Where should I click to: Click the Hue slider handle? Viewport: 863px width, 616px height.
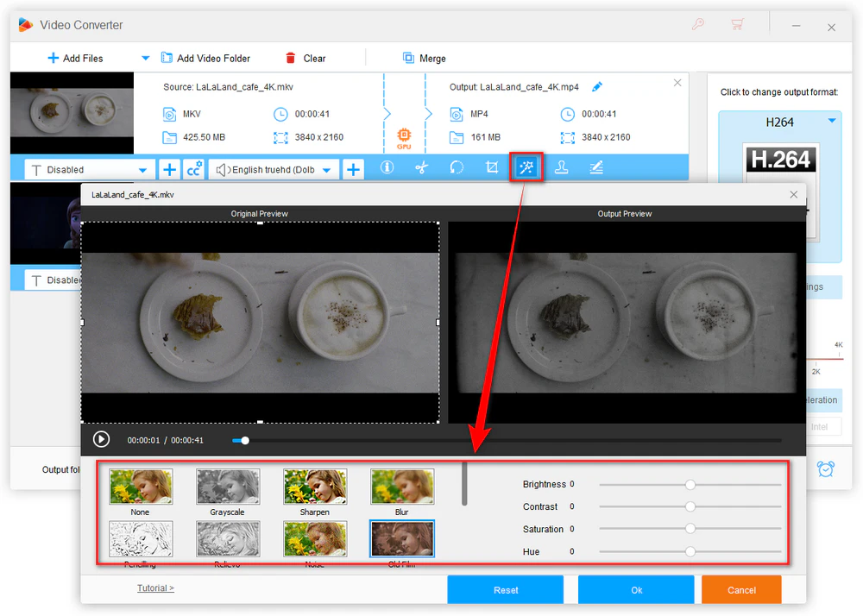click(690, 551)
